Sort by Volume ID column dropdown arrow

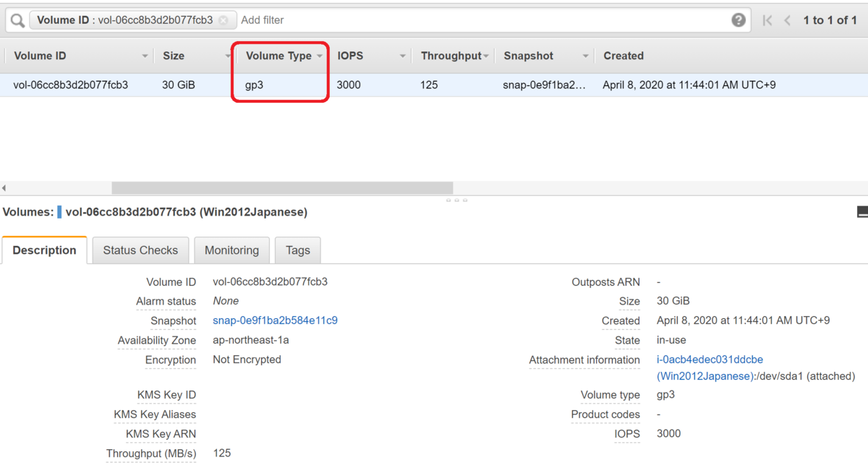click(x=145, y=56)
